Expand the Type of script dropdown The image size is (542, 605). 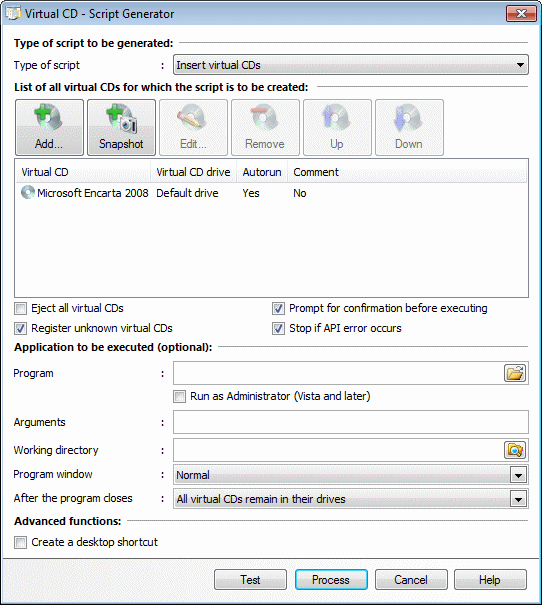coord(351,65)
